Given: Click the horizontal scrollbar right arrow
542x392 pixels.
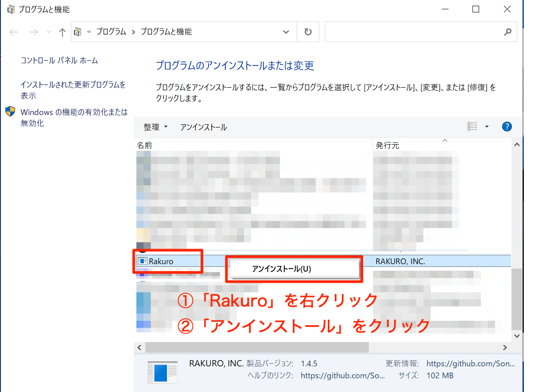Looking at the screenshot, I should [x=505, y=347].
